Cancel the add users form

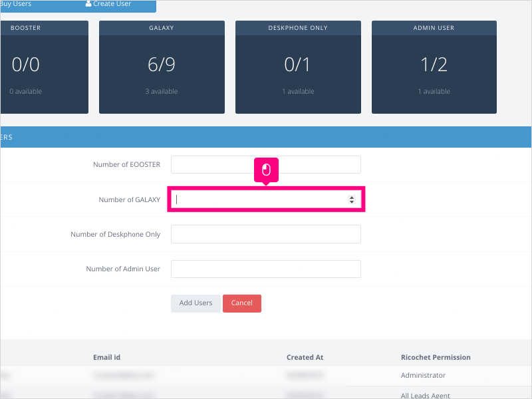pos(242,303)
